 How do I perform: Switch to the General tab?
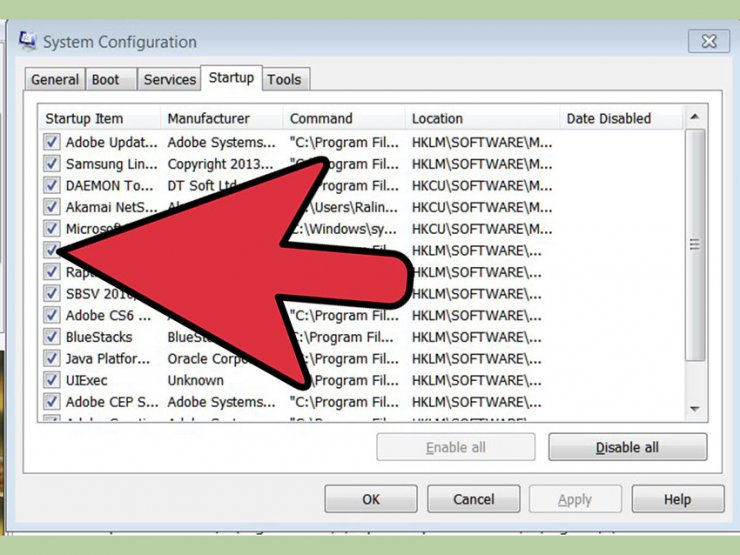tap(55, 79)
